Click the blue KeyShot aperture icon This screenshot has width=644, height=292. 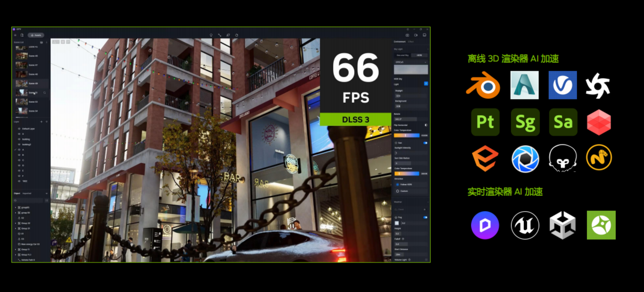point(525,159)
